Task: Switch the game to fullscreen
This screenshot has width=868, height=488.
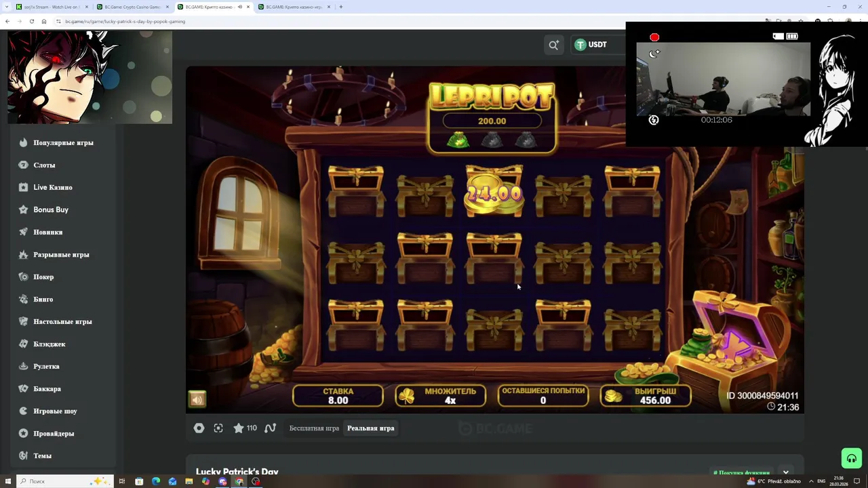Action: click(218, 428)
